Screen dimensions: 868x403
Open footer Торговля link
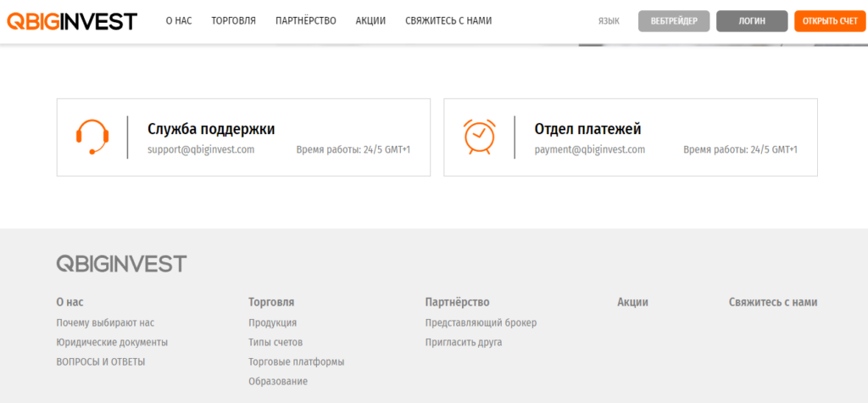point(271,302)
